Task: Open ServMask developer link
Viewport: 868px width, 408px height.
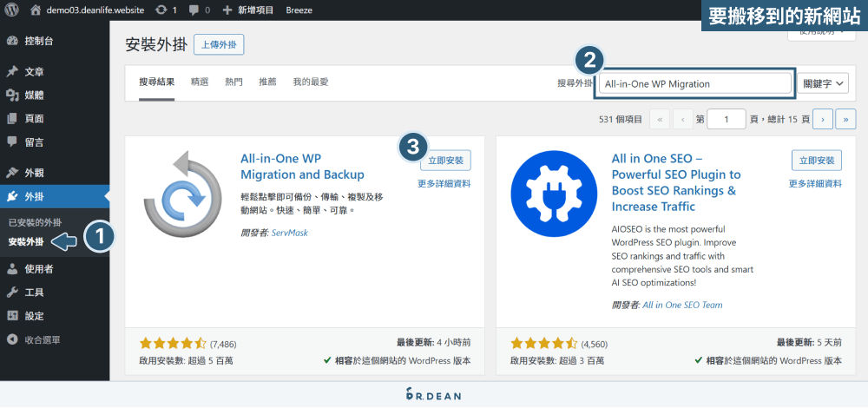Action: tap(290, 233)
